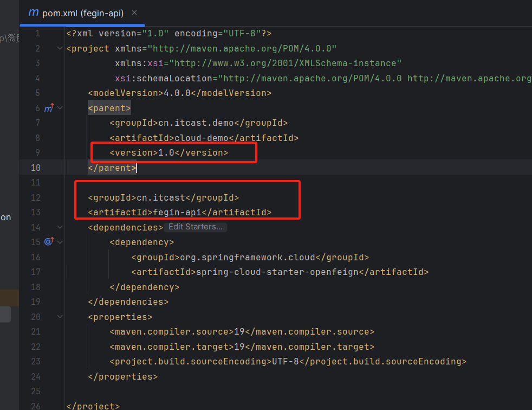This screenshot has height=410, width=532.
Task: Collapse the parent block fold arrow on line 6
Action: tap(60, 108)
